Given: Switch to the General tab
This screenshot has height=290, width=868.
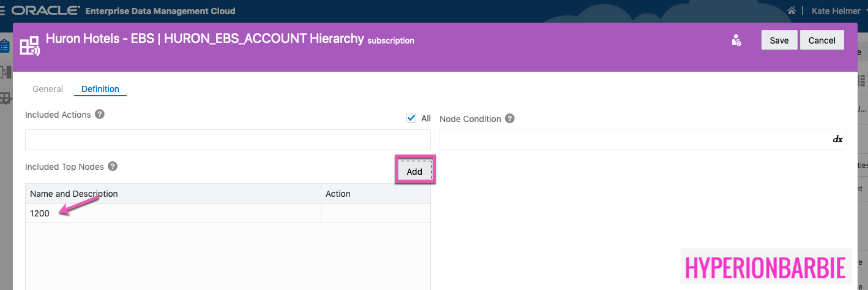Looking at the screenshot, I should pyautogui.click(x=48, y=89).
